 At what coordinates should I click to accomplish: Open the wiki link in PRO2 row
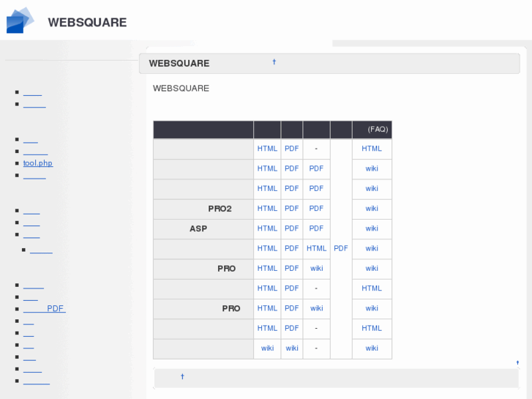coord(372,209)
